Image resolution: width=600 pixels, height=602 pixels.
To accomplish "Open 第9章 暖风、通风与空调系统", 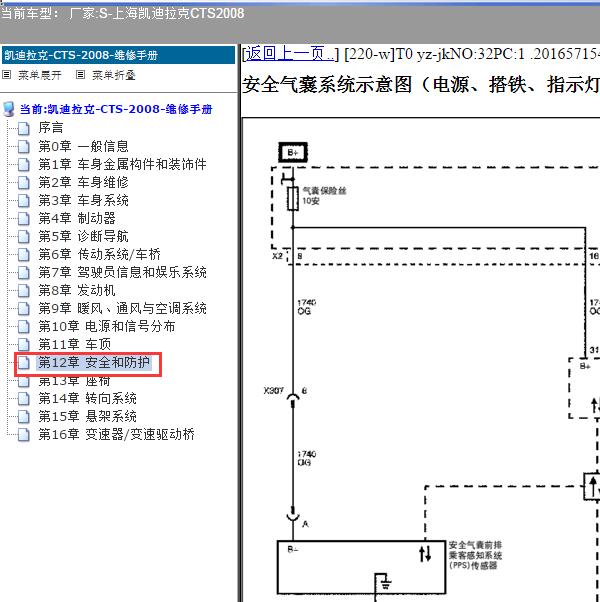I will pos(122,309).
